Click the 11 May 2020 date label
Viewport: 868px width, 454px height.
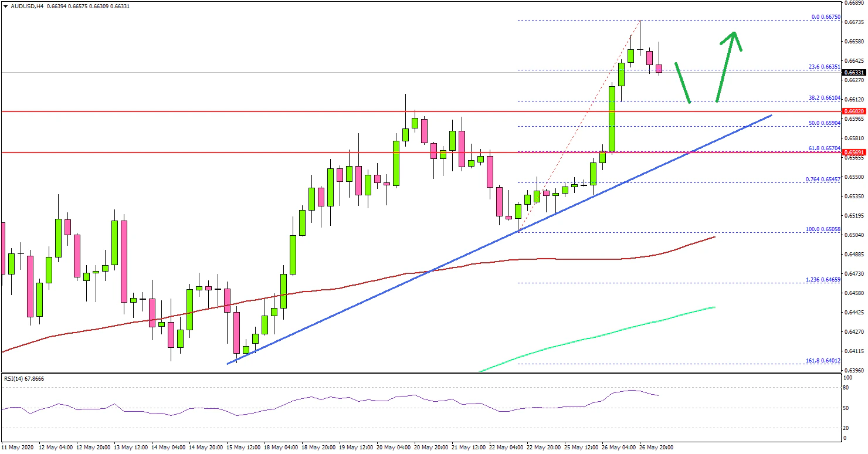tap(18, 447)
